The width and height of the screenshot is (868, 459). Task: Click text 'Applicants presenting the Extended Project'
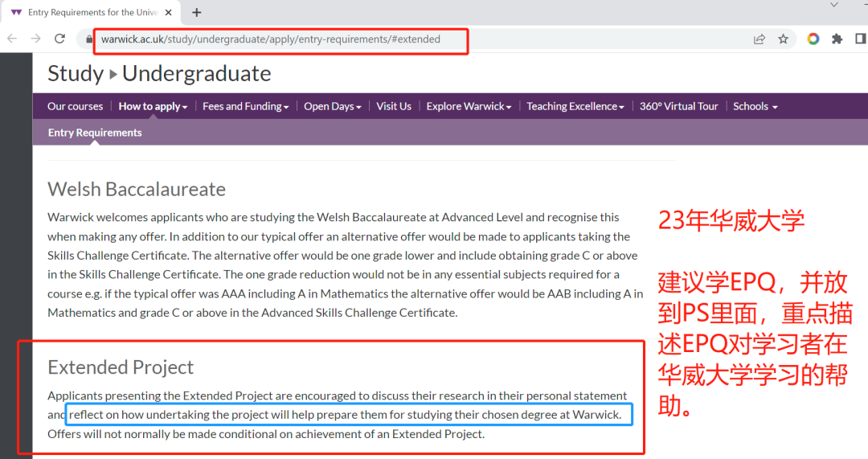coord(160,395)
